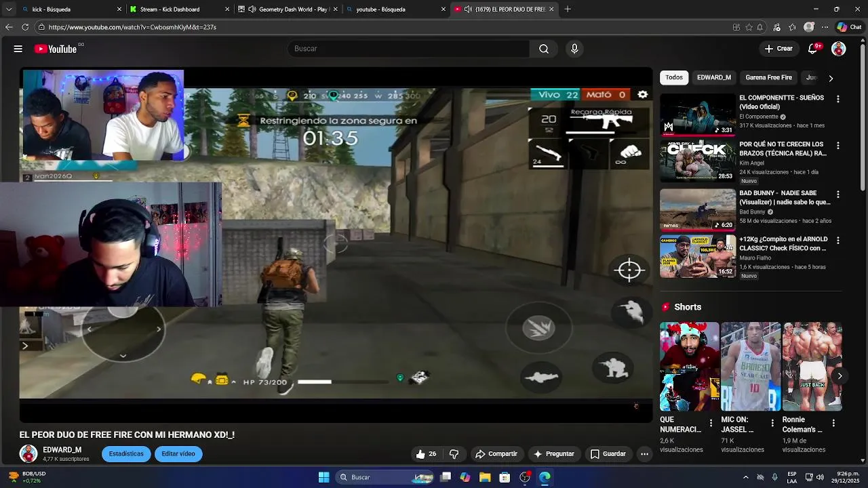The height and width of the screenshot is (488, 868).
Task: Open the YouTube hamburger guide menu
Action: click(x=18, y=49)
